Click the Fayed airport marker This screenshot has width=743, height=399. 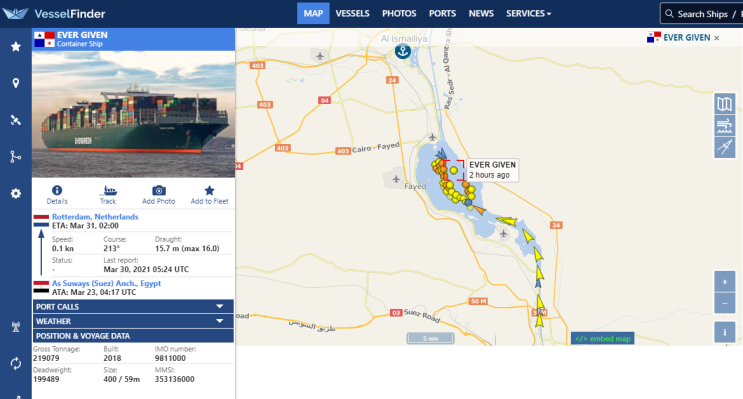396,179
